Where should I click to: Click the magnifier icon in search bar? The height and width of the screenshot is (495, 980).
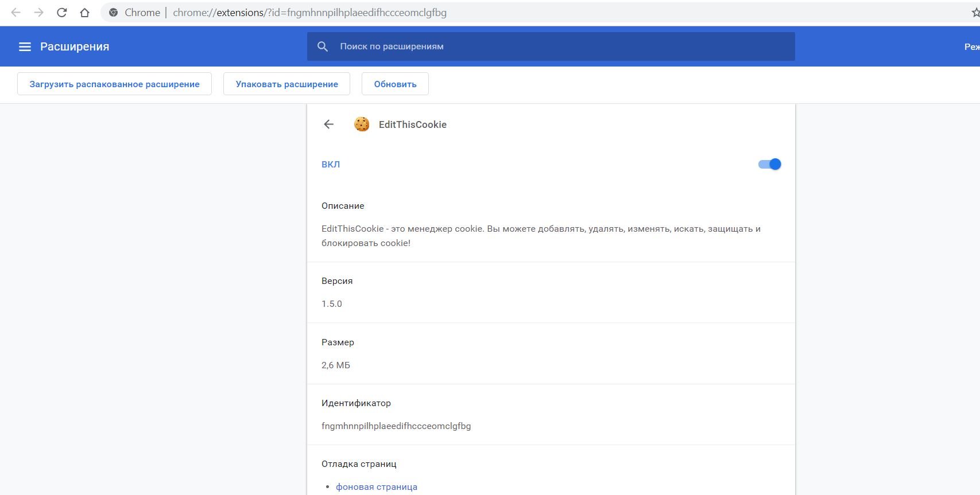(x=323, y=46)
